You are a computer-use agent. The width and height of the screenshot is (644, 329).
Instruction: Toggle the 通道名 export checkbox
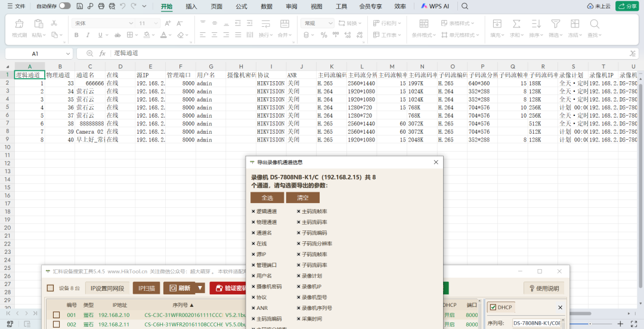253,233
